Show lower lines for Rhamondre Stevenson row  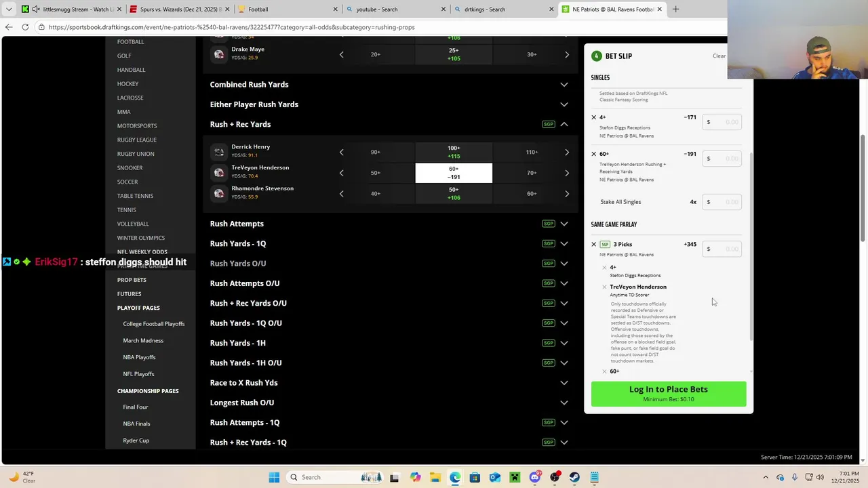tap(341, 194)
